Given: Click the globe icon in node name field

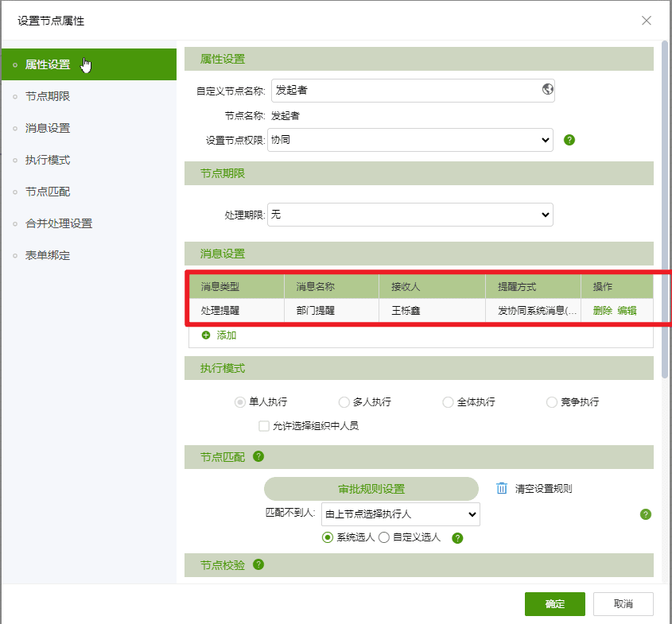Looking at the screenshot, I should (x=547, y=89).
